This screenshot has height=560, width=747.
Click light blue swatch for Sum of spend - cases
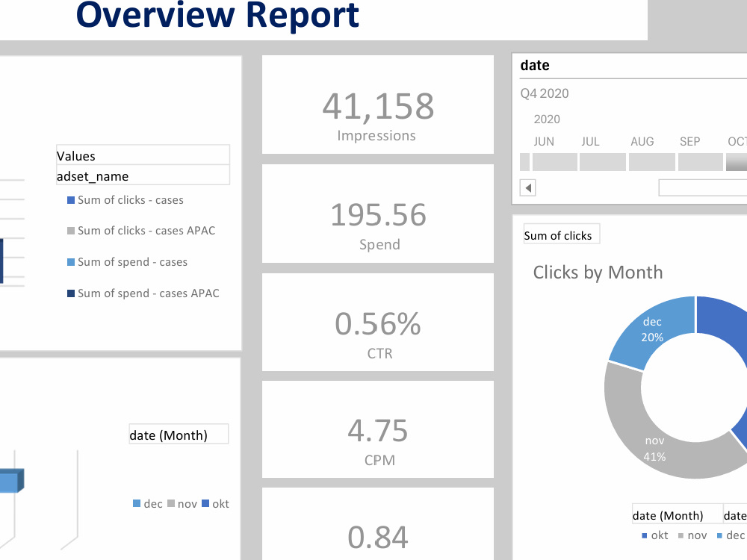[x=71, y=262]
